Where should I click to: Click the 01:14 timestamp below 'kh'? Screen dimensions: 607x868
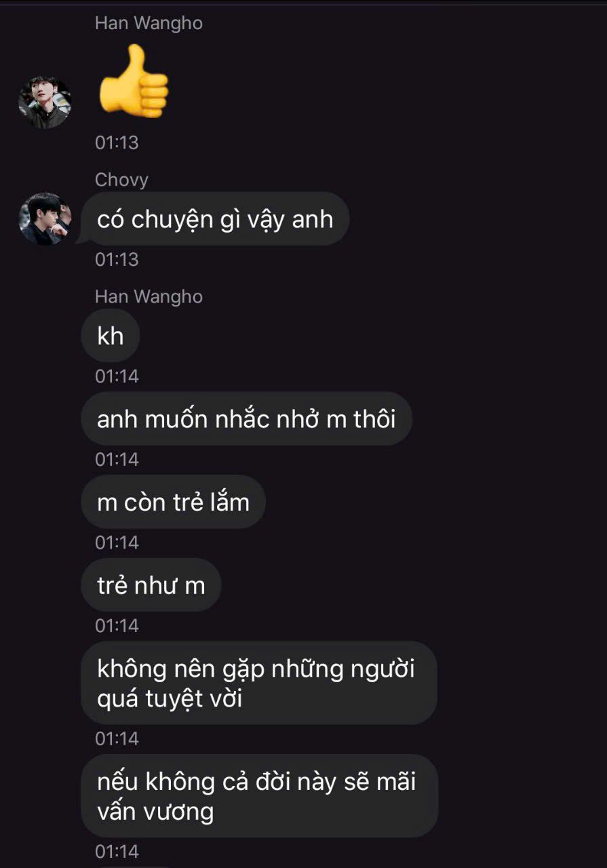point(117,376)
